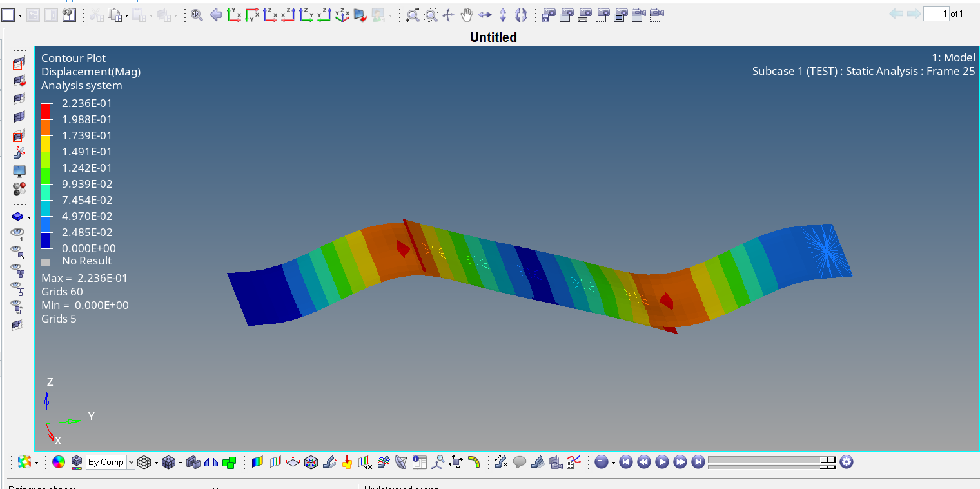The image size is (980, 489).
Task: Click the legend value 2.236E-01
Action: pyautogui.click(x=87, y=103)
